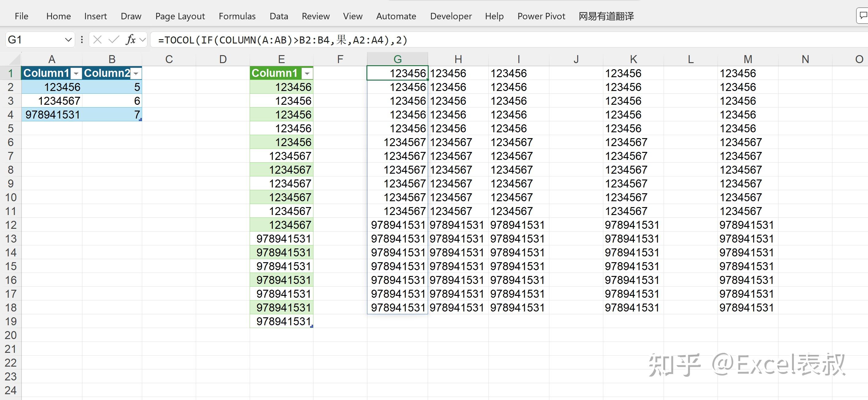Open the Formulas ribbon tab

click(x=237, y=16)
